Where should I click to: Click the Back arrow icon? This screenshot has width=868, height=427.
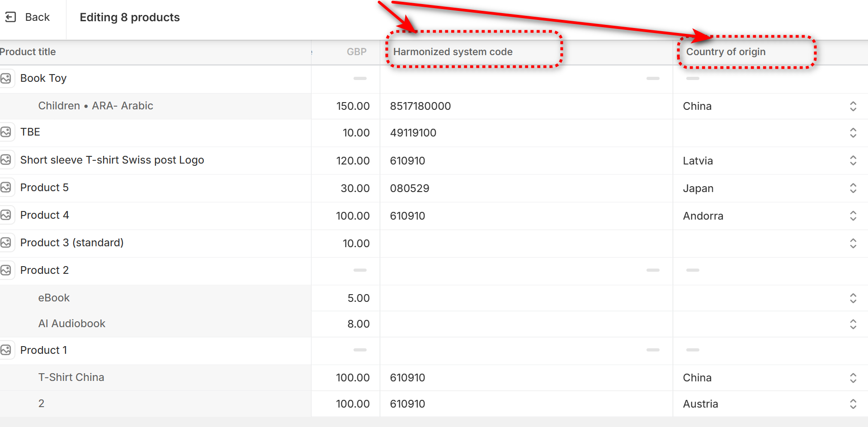pos(10,17)
